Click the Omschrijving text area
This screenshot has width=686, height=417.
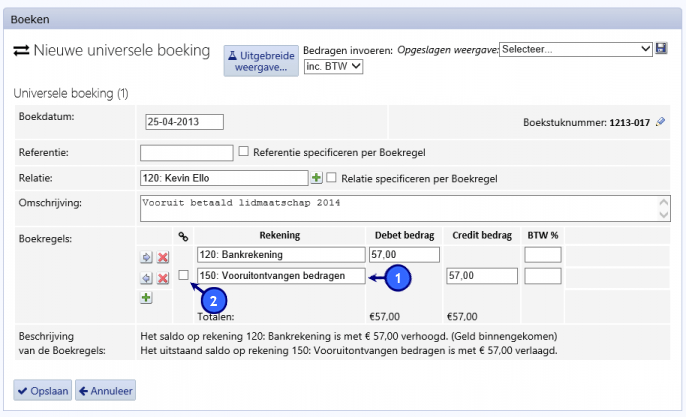[x=400, y=207]
